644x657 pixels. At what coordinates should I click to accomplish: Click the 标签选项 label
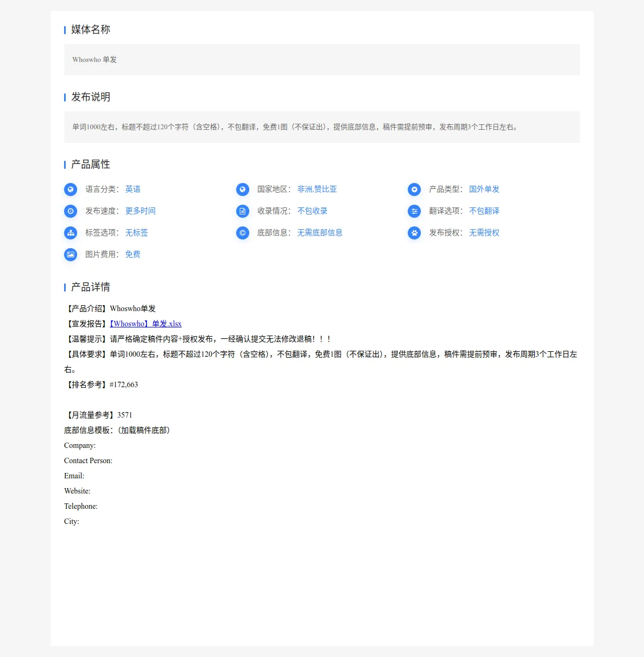click(x=102, y=233)
